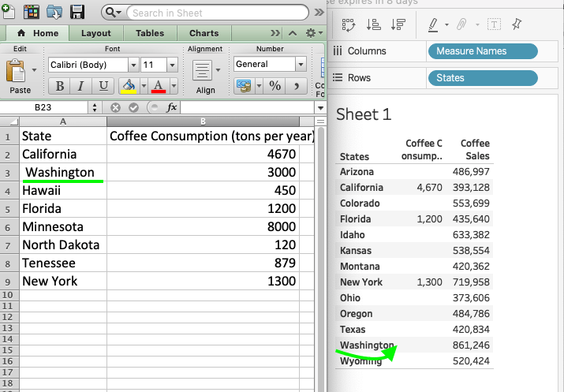Click the Save floppy disk icon

click(77, 13)
